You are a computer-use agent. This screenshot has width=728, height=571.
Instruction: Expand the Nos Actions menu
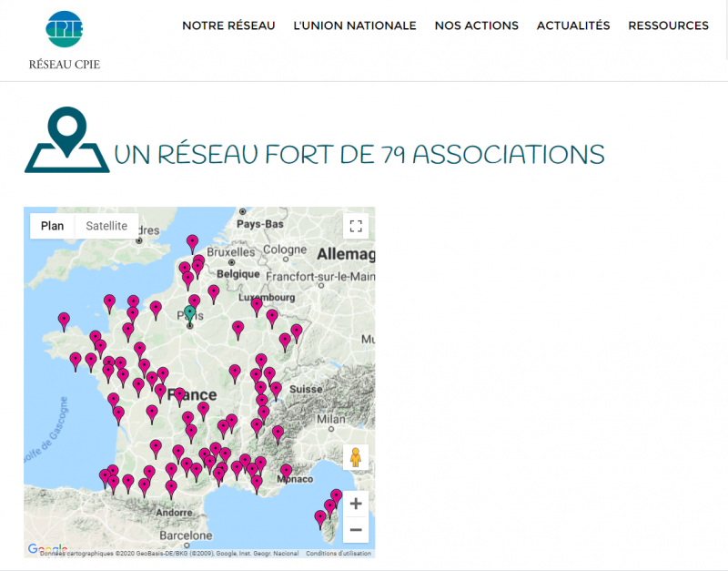click(476, 25)
